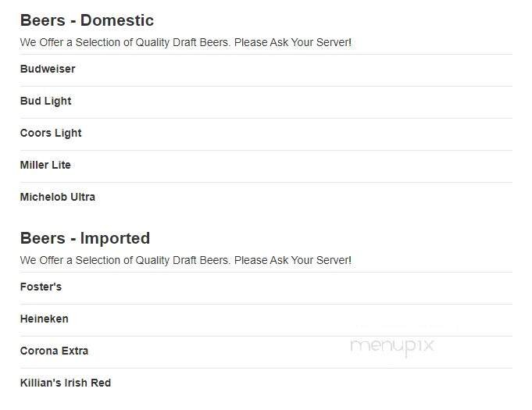The width and height of the screenshot is (532, 410).
Task: Click the menupix watermark logo
Action: 391,346
